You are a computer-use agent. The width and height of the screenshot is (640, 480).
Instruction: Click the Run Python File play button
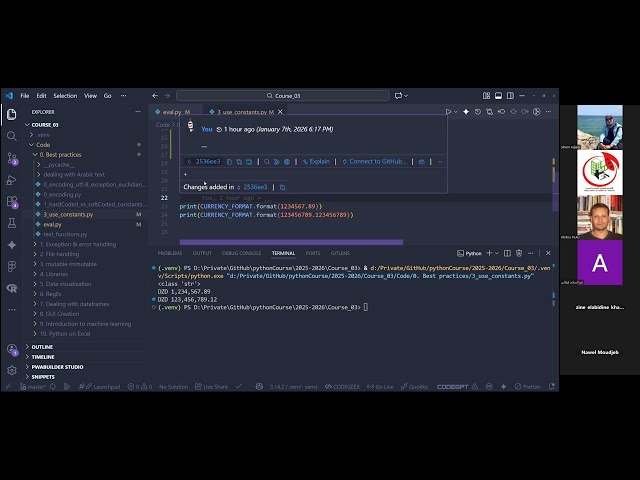pos(448,112)
